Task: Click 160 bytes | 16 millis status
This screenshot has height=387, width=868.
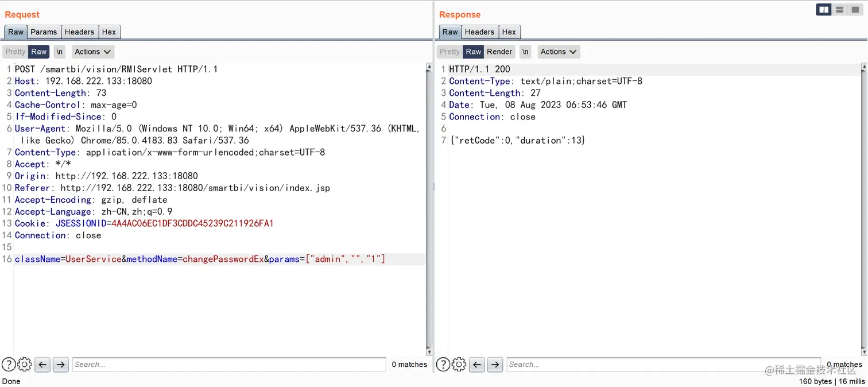Action: [x=831, y=381]
